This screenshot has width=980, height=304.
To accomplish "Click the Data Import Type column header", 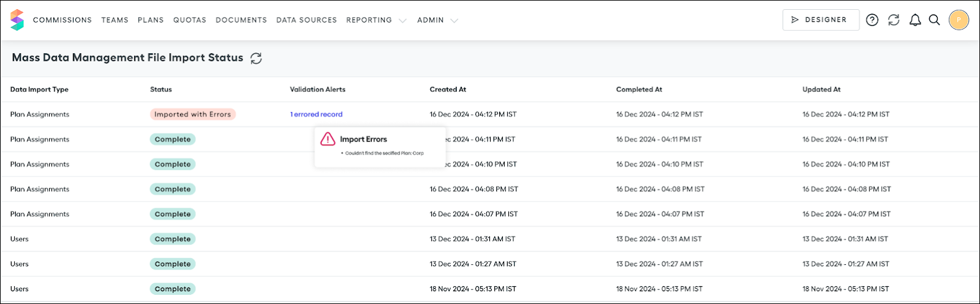I will (39, 89).
